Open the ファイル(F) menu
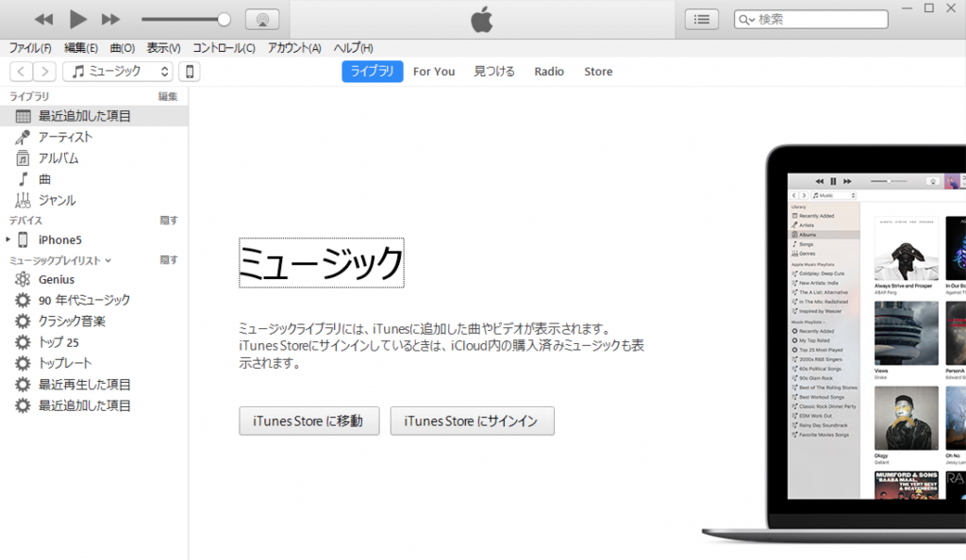Viewport: 966px width, 560px height. coord(30,48)
